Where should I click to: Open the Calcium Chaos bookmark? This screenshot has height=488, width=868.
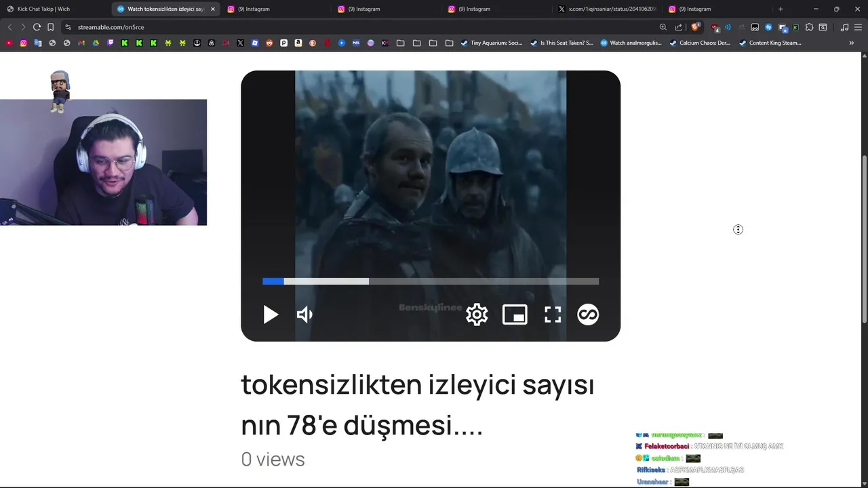pos(701,43)
